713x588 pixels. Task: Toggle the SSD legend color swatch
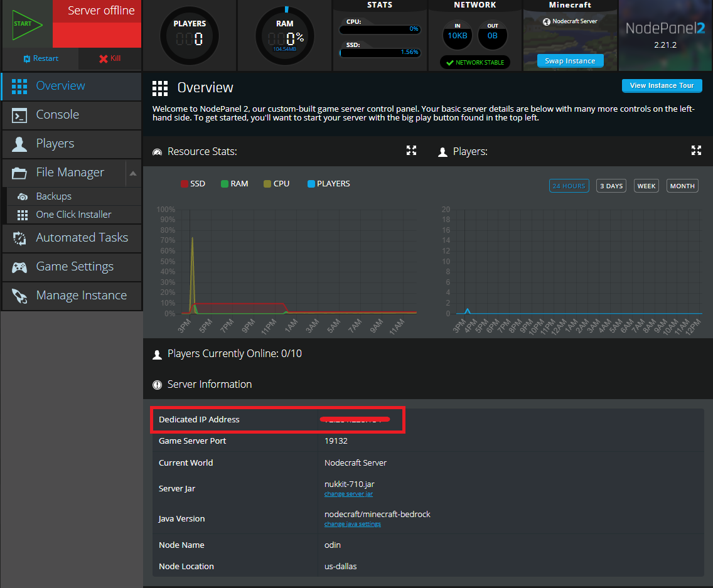184,184
